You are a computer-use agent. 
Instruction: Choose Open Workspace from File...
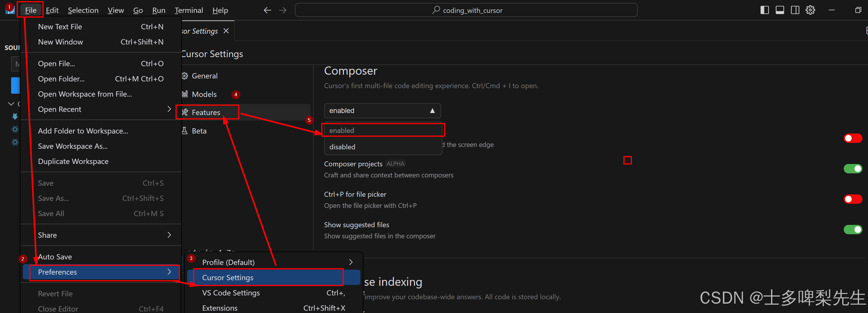[x=101, y=94]
